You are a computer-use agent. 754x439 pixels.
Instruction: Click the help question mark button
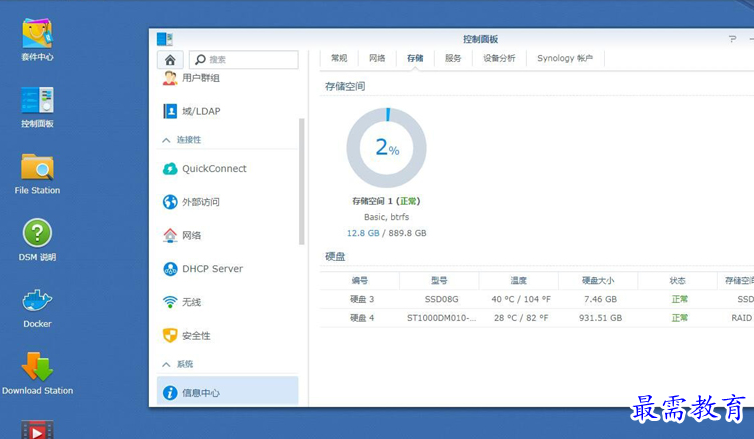732,39
